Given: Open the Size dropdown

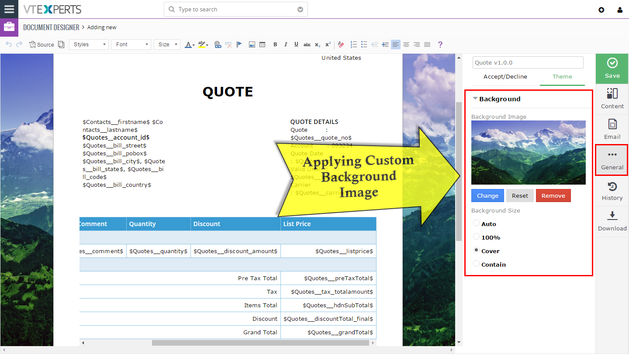Looking at the screenshot, I should tap(167, 45).
